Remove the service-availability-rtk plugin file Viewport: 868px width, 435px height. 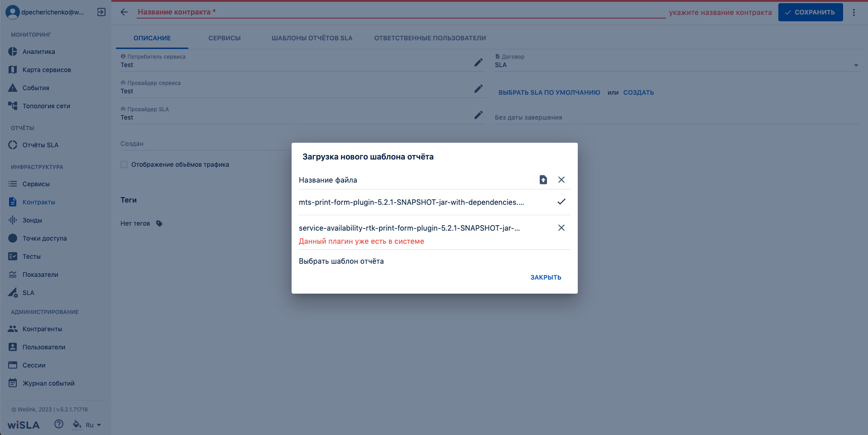(x=561, y=228)
